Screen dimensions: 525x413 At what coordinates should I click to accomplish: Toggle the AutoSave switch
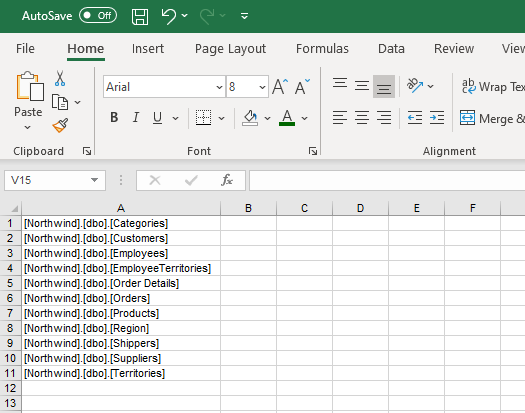pyautogui.click(x=98, y=15)
